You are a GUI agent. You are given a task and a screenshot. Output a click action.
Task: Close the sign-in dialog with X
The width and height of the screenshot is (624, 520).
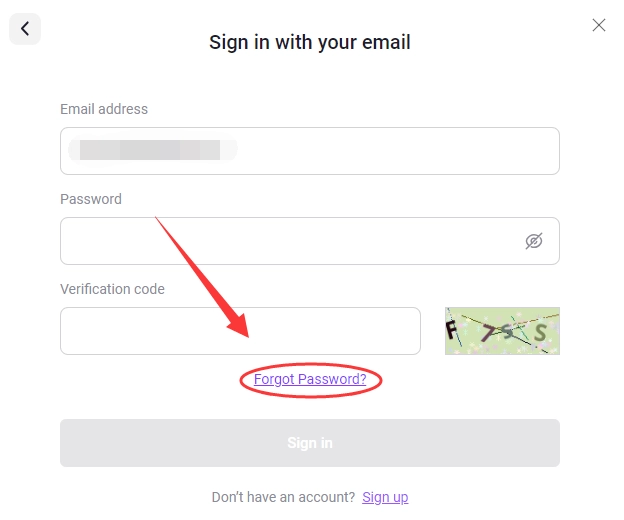tap(599, 25)
